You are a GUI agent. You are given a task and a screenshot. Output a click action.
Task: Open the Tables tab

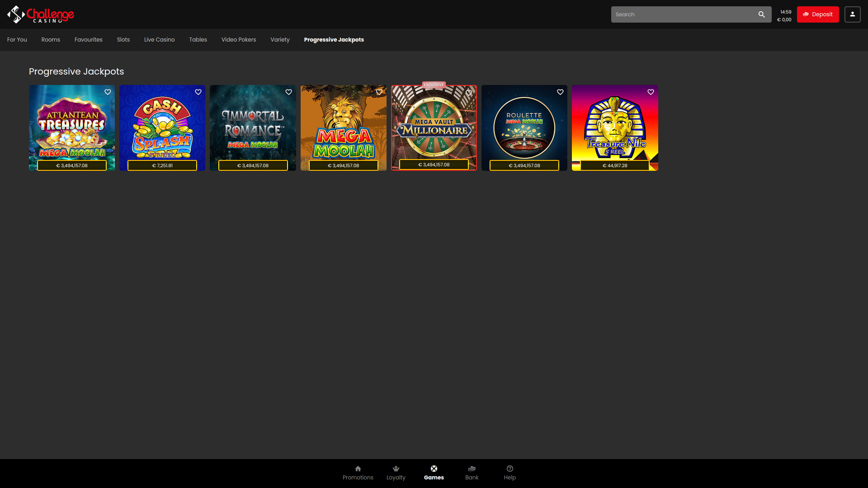pyautogui.click(x=198, y=40)
